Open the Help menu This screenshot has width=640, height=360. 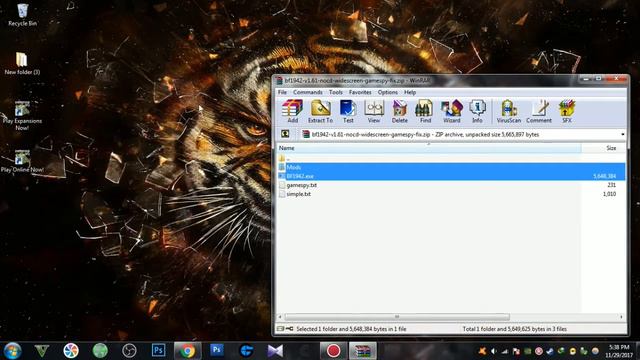(x=410, y=92)
